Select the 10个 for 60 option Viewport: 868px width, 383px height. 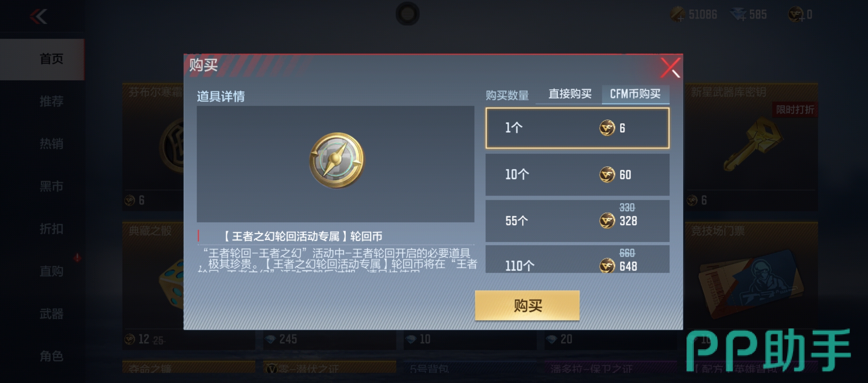[x=577, y=175]
